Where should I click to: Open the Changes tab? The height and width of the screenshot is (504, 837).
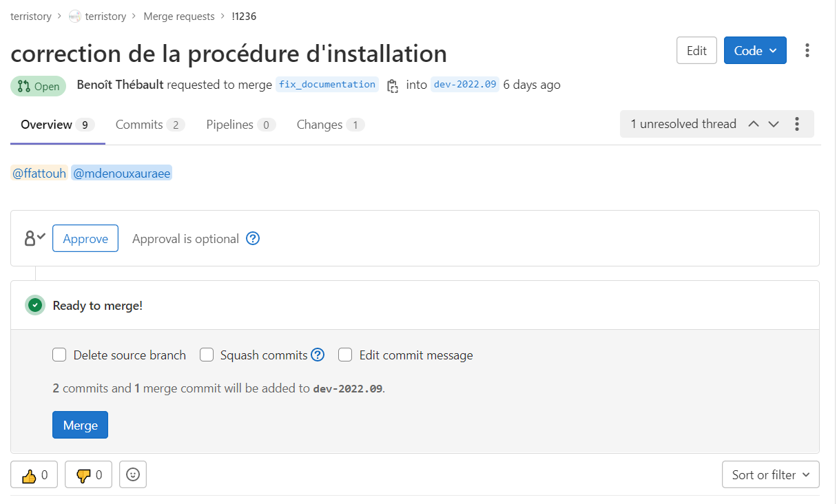click(x=331, y=125)
